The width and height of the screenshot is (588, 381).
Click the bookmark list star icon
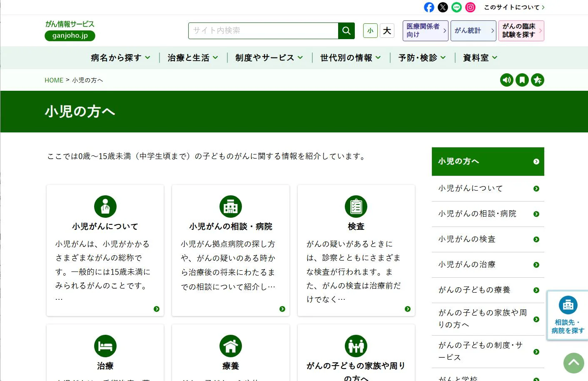538,80
